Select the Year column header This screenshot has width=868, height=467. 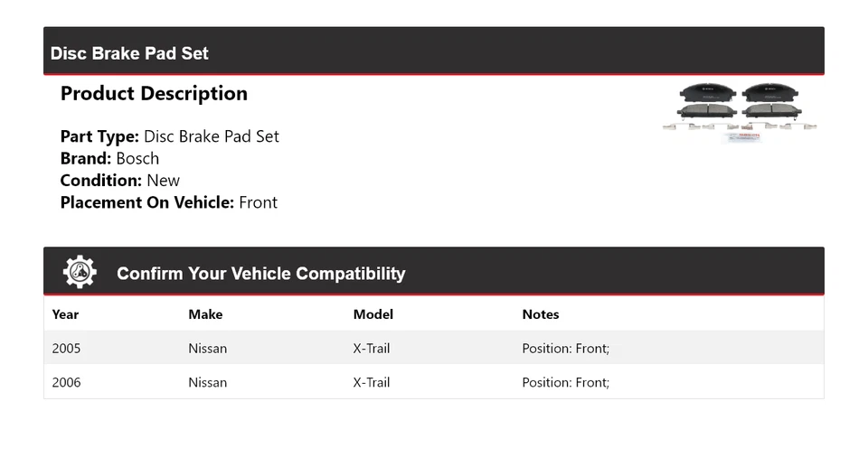(x=65, y=314)
